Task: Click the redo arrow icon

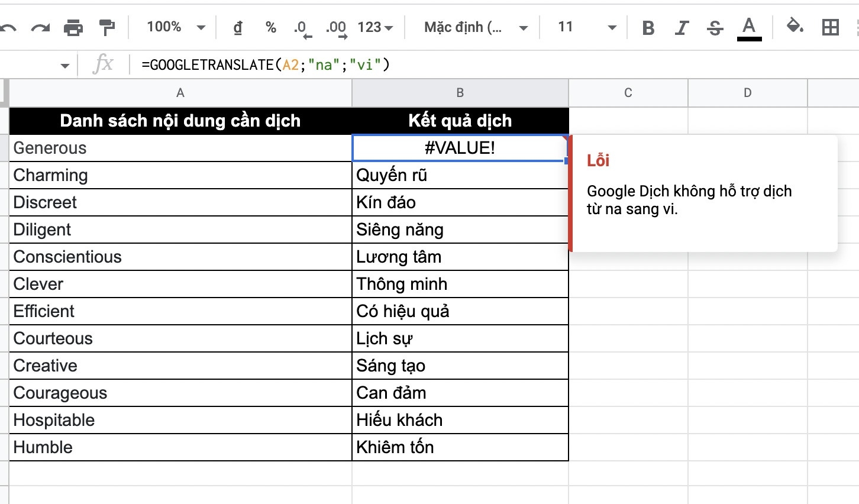Action: pos(40,27)
